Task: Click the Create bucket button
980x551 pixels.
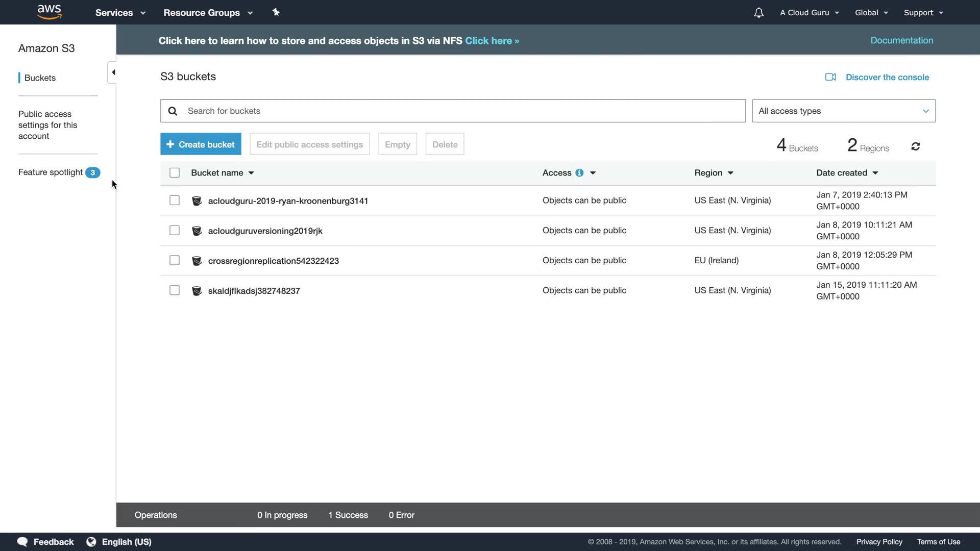Action: click(201, 144)
